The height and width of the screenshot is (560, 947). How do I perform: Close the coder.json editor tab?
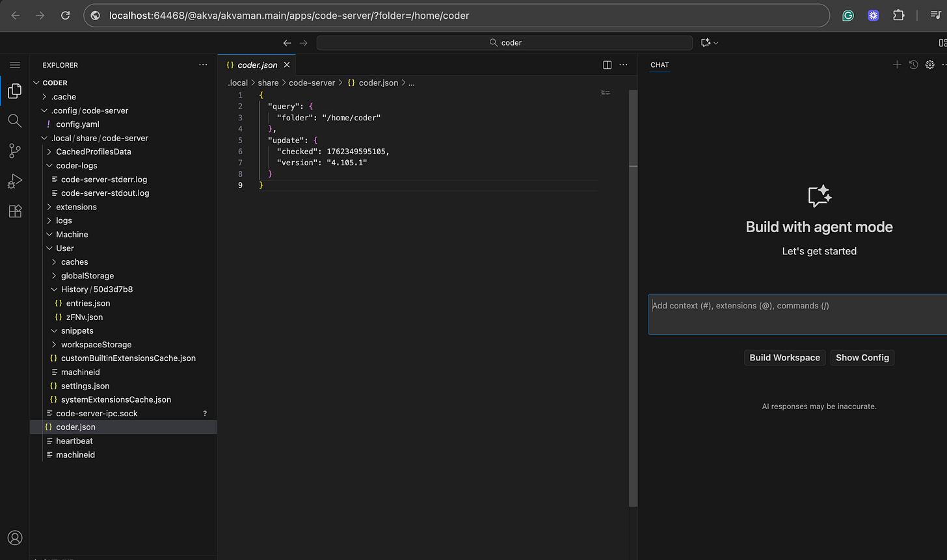click(x=287, y=65)
